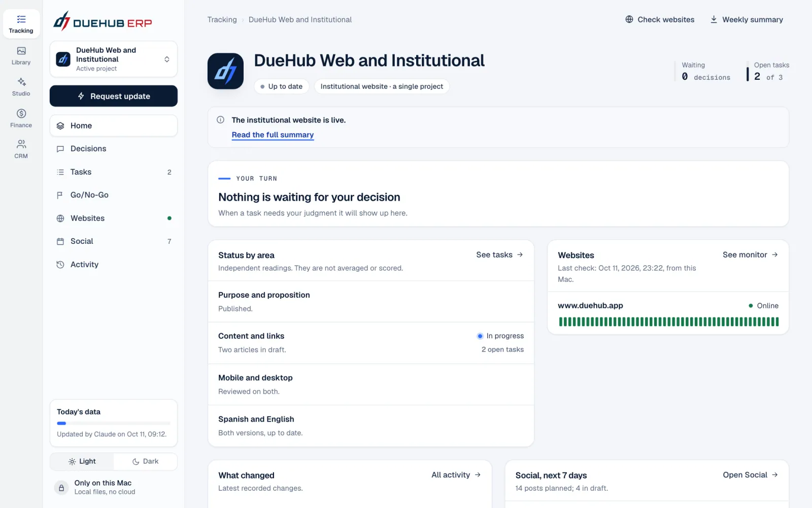Click All activity in What changed
The image size is (812, 508).
(456, 474)
